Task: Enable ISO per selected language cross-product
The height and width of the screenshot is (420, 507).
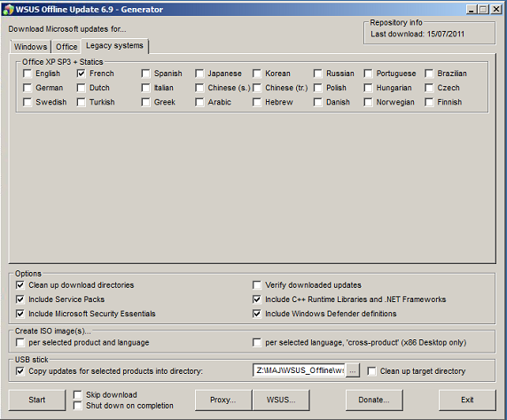Action: pos(257,342)
